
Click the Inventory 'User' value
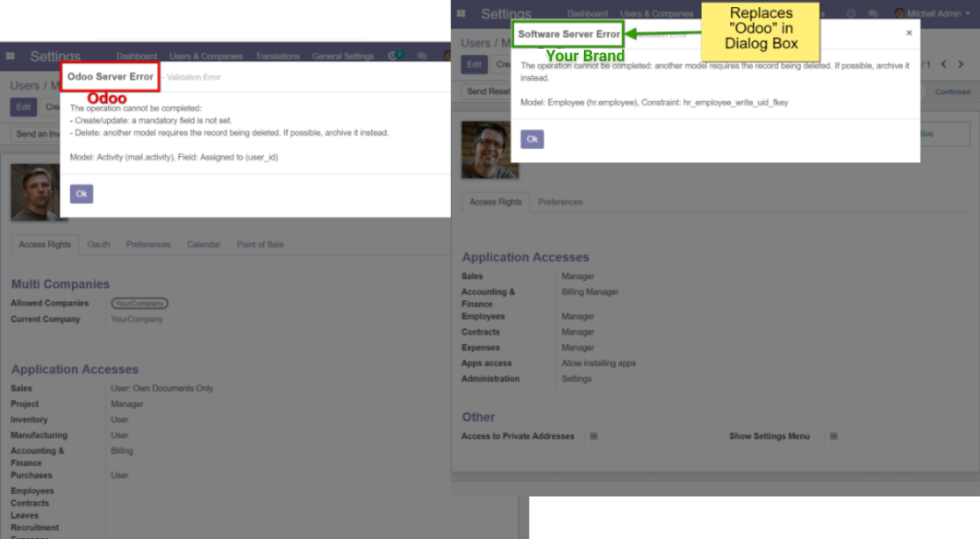pyautogui.click(x=120, y=419)
